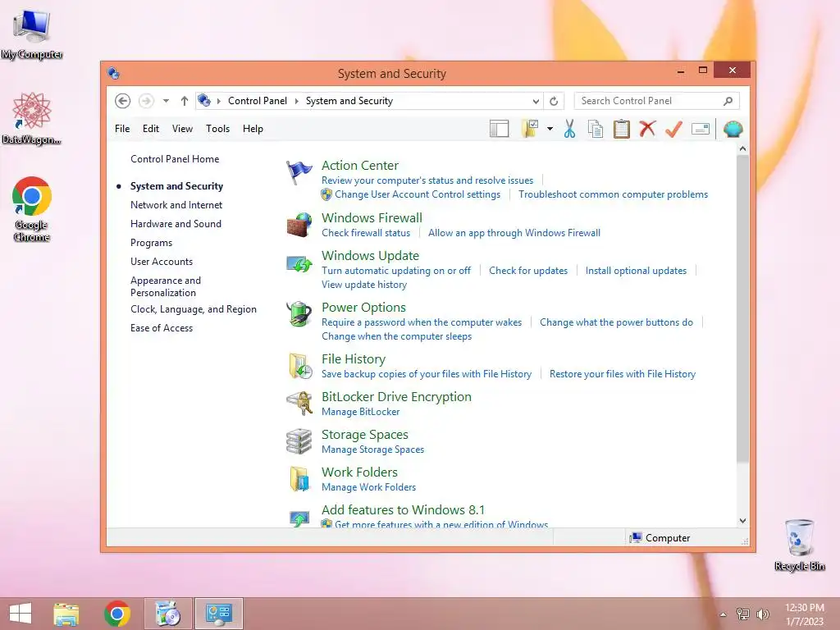The height and width of the screenshot is (630, 840).
Task: Click the red X Delete toolbar icon
Action: (647, 129)
